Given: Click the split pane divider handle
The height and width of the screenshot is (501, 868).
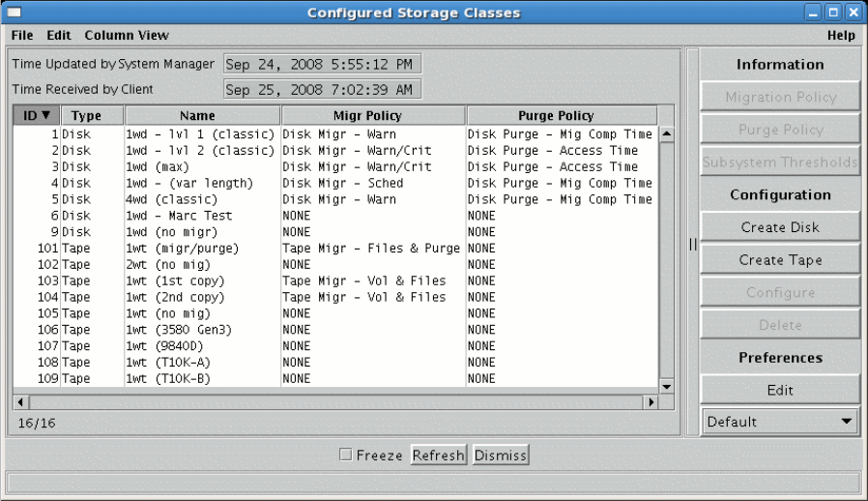Looking at the screenshot, I should point(692,245).
